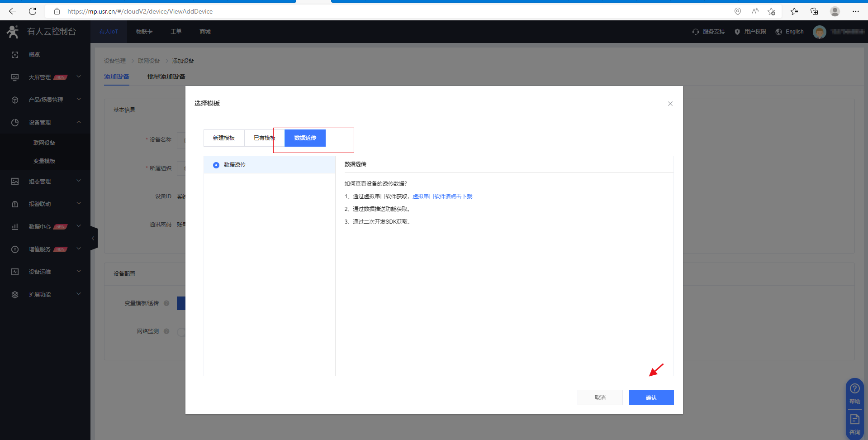Screen dimensions: 868x440
Task: Close the 选择模板 dialog
Action: [x=670, y=104]
